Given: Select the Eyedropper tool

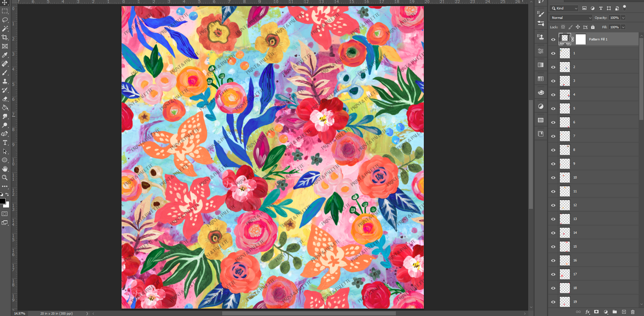Looking at the screenshot, I should (x=5, y=55).
